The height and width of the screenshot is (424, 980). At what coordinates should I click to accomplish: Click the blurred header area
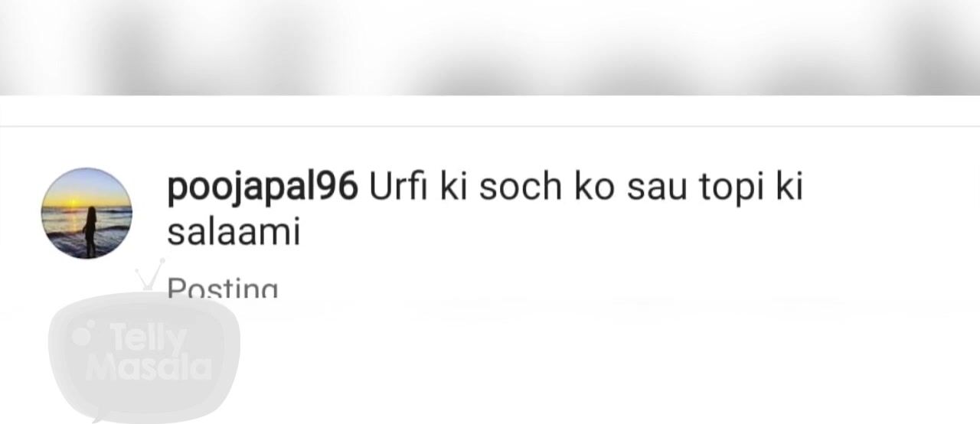coord(490,47)
